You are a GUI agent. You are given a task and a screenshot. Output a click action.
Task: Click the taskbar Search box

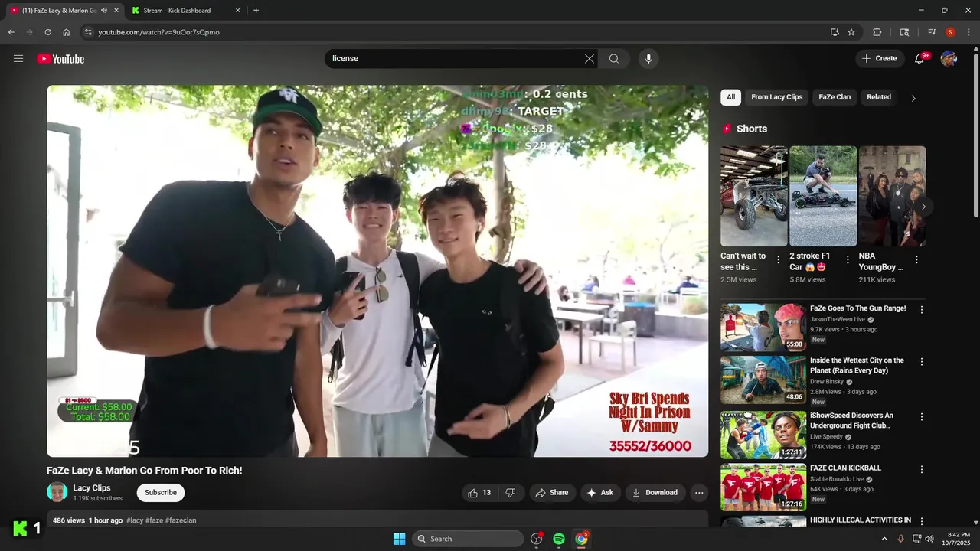coord(468,539)
